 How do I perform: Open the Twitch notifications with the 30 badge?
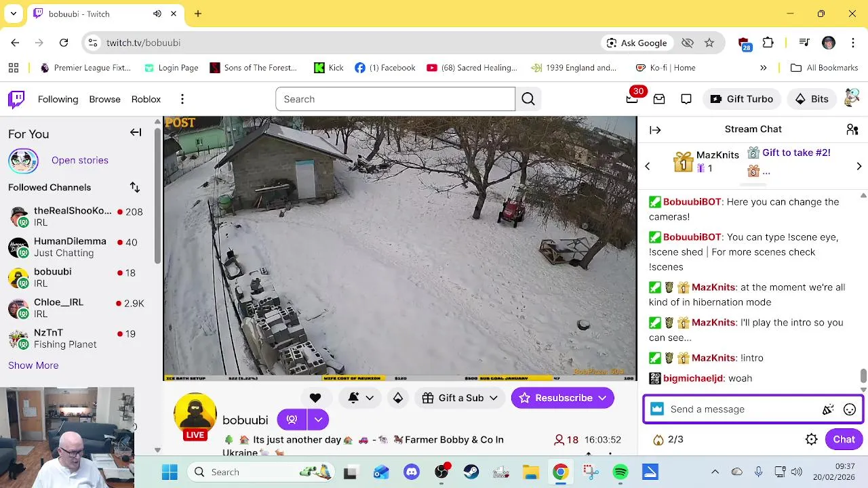coord(632,99)
